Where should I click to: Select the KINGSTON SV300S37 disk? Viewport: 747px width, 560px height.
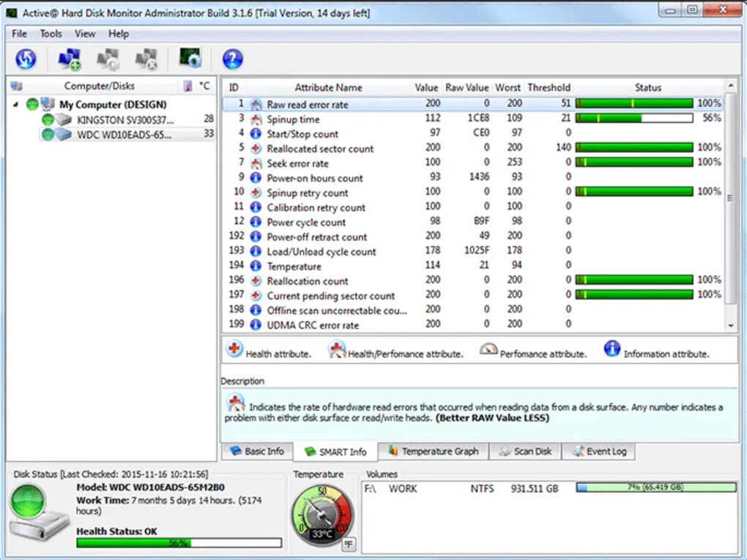(x=125, y=119)
